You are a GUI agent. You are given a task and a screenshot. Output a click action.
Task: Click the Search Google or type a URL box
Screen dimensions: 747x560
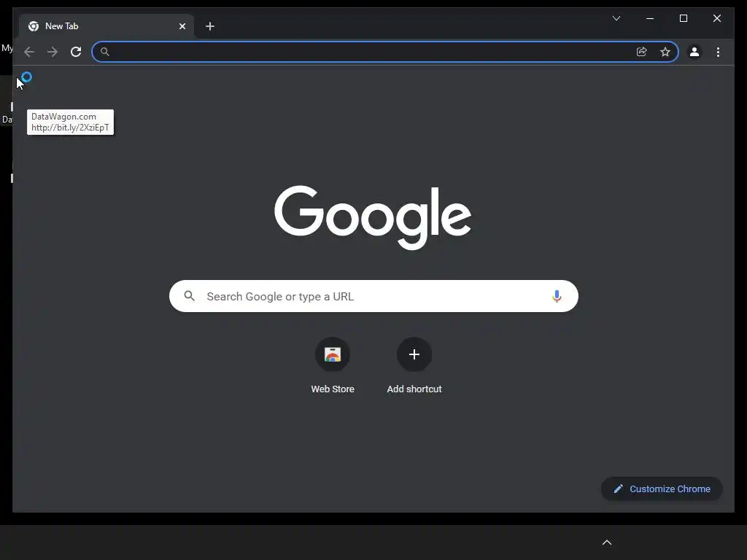[373, 296]
